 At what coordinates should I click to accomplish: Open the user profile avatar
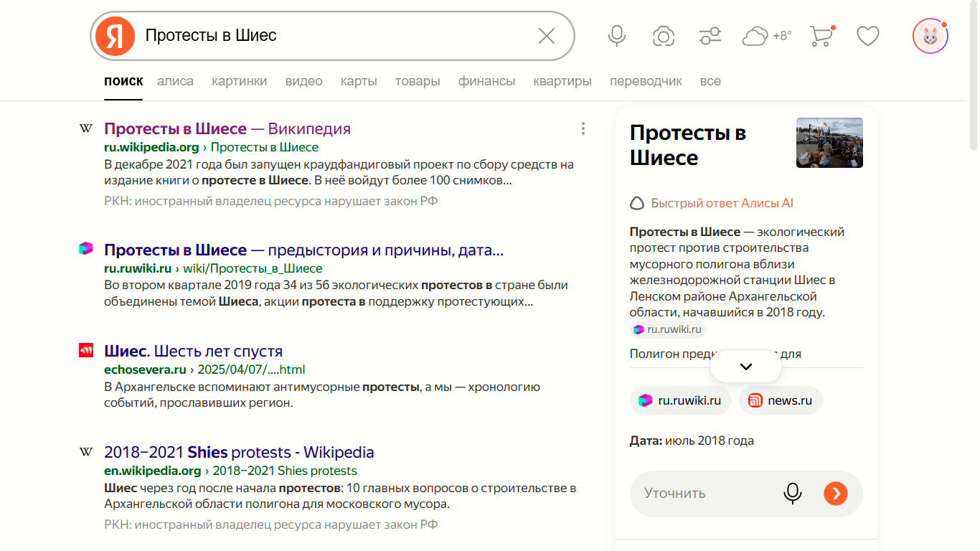(930, 36)
